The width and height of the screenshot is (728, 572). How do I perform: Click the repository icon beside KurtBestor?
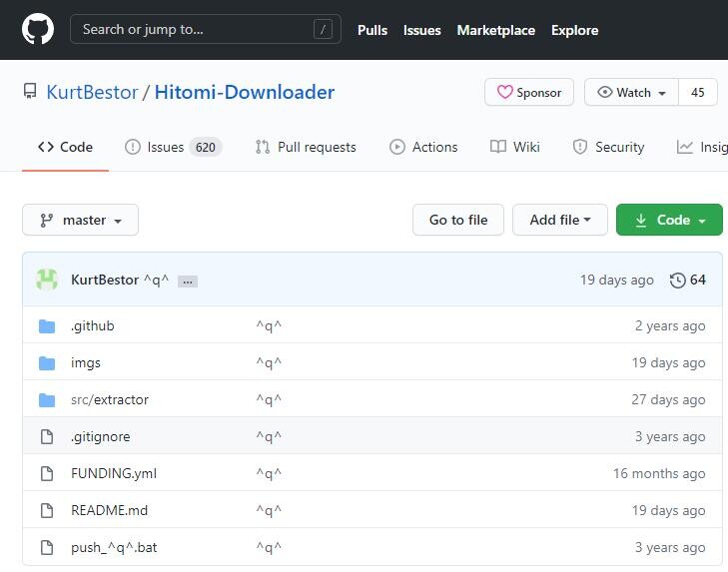click(30, 92)
